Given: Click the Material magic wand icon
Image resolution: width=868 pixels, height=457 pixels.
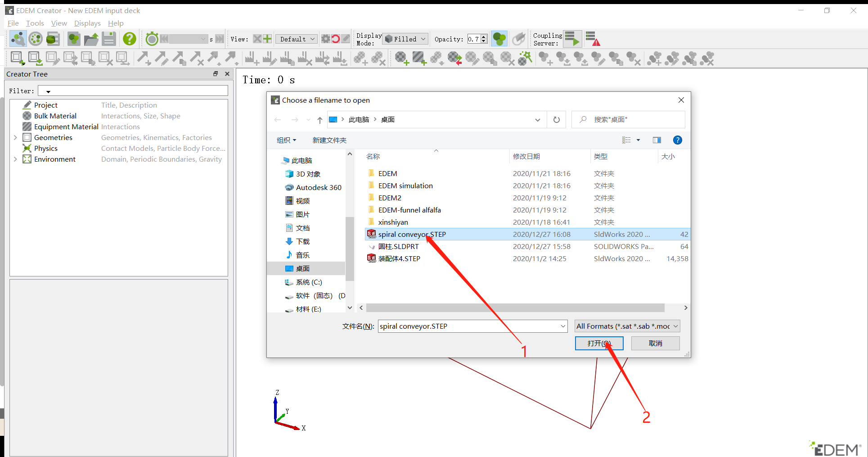Looking at the screenshot, I should coord(525,59).
